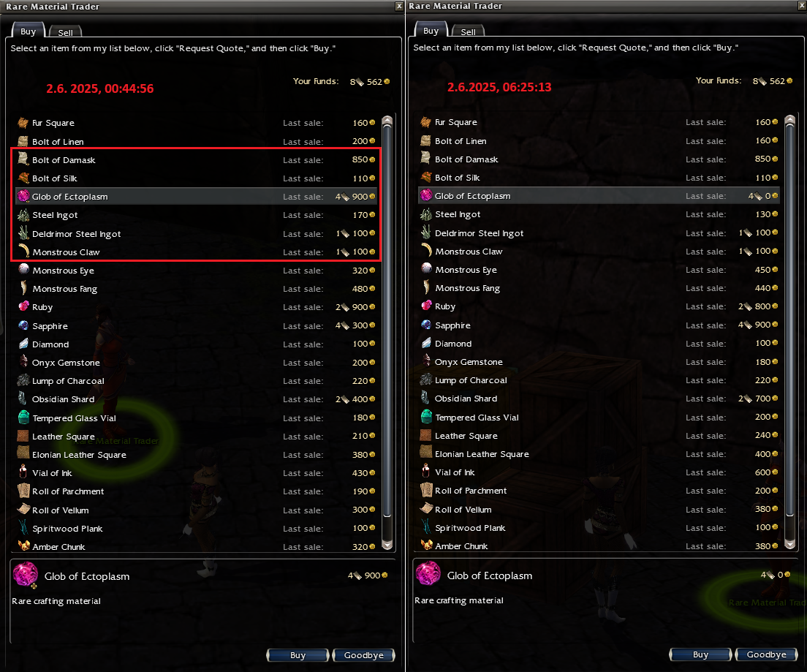The height and width of the screenshot is (672, 807).
Task: Open the Sell tab in right window
Action: tap(468, 31)
